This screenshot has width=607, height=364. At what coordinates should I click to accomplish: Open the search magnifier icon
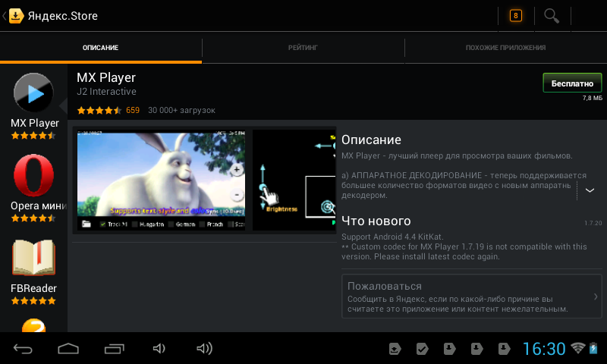tap(552, 16)
